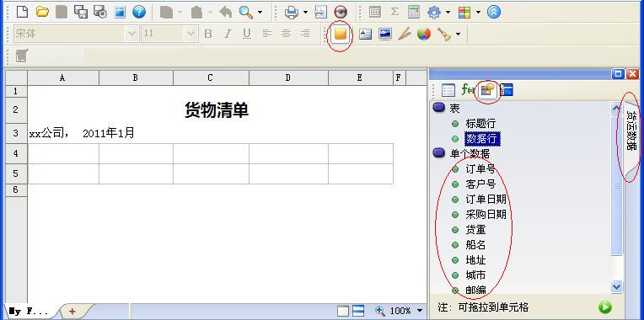
Task: Switch to the plain page view icon
Action: pos(343,312)
